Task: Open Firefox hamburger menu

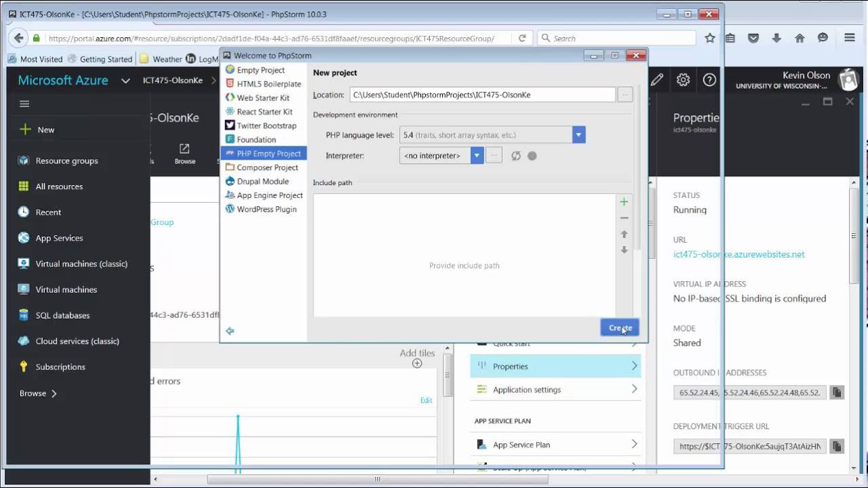Action: tap(850, 38)
